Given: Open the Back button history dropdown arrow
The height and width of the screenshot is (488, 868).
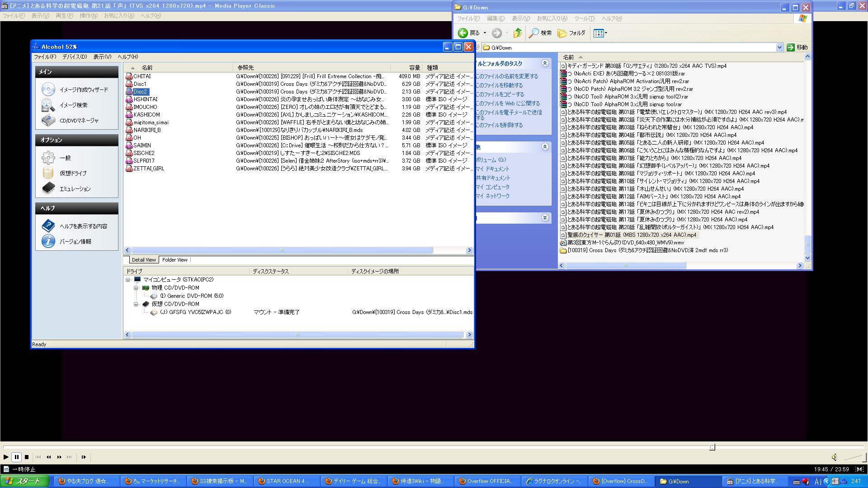Looking at the screenshot, I should click(485, 33).
